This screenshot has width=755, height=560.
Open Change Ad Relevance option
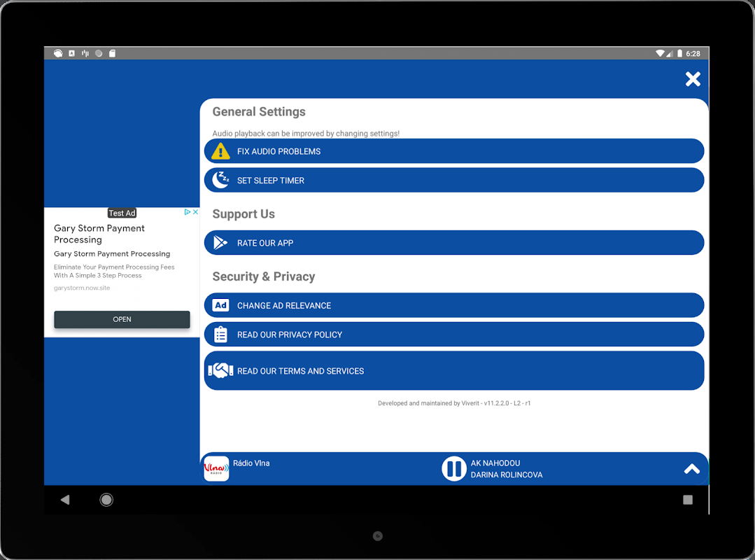(x=453, y=305)
